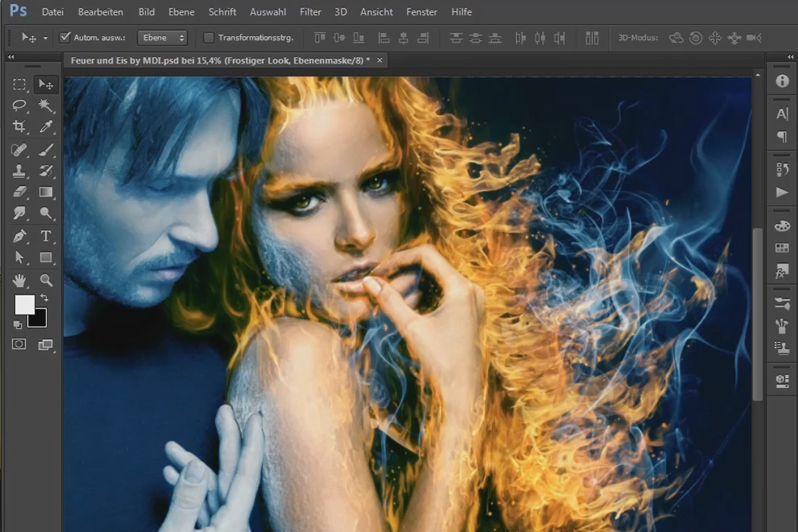The width and height of the screenshot is (798, 532).
Task: Uncheck the Autom. ausw. checkbox
Action: tap(65, 38)
